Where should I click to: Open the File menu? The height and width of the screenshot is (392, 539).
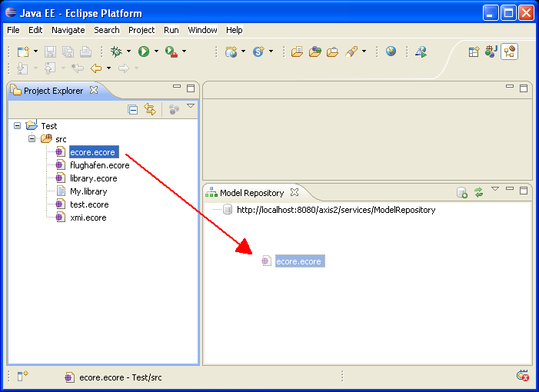tap(13, 30)
